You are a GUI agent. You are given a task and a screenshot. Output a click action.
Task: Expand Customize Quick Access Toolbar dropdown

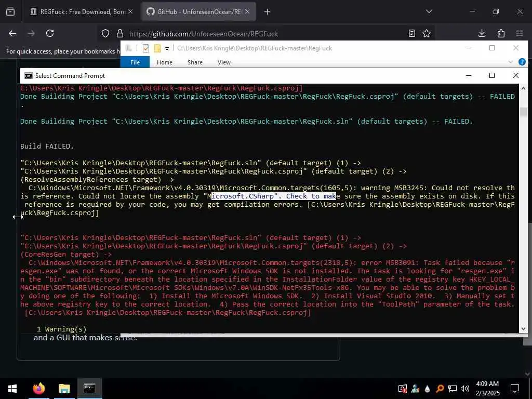click(x=167, y=48)
